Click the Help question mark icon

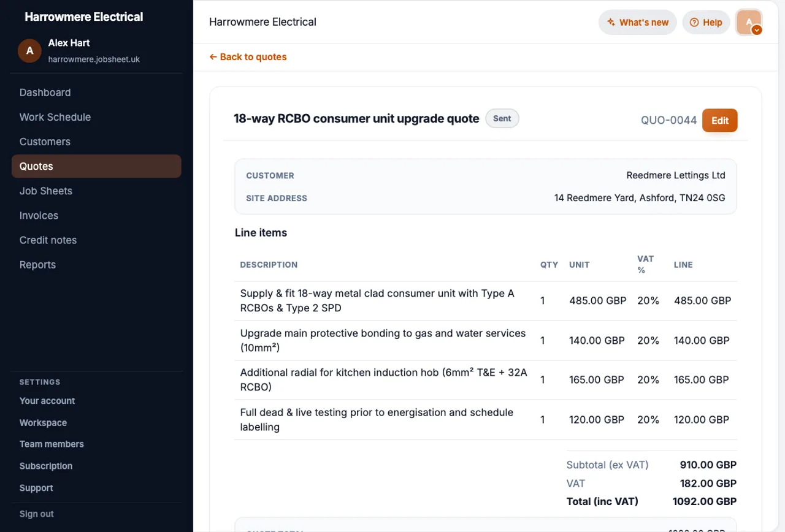(x=694, y=22)
